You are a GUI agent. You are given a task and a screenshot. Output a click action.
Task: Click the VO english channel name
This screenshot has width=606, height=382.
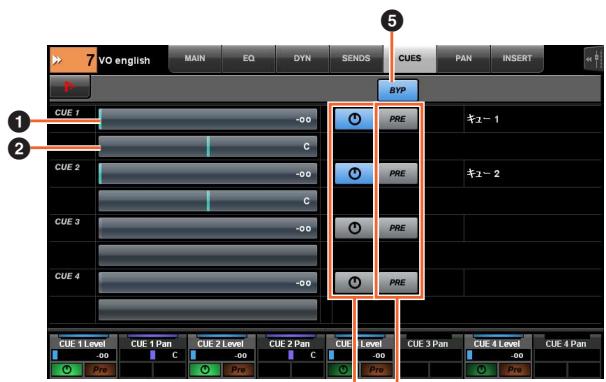[x=124, y=61]
